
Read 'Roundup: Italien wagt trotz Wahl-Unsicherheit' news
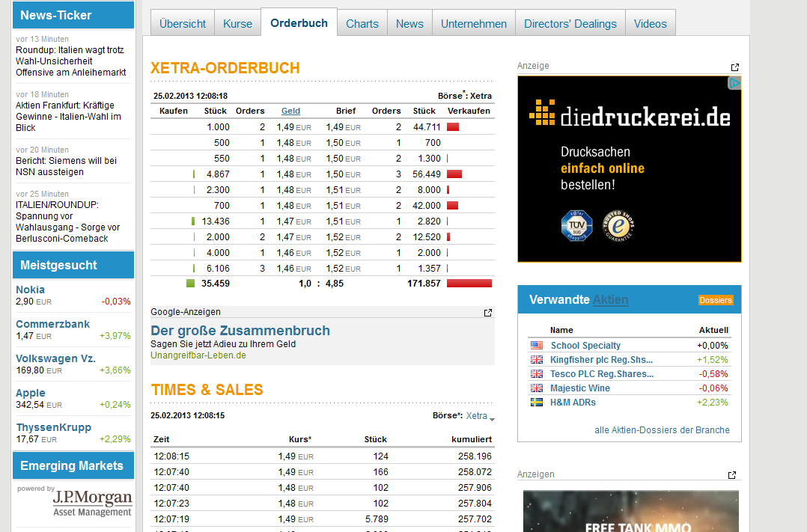[71, 61]
